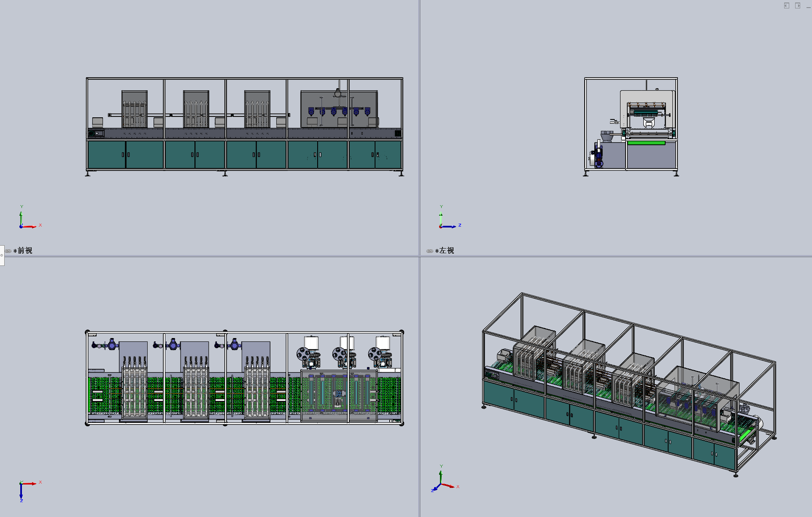The width and height of the screenshot is (812, 517).
Task: Select the machine model in the isometric viewport
Action: coord(629,384)
